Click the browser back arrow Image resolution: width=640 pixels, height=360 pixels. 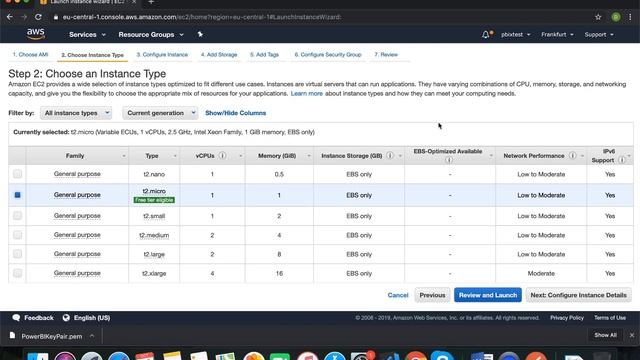(x=10, y=17)
